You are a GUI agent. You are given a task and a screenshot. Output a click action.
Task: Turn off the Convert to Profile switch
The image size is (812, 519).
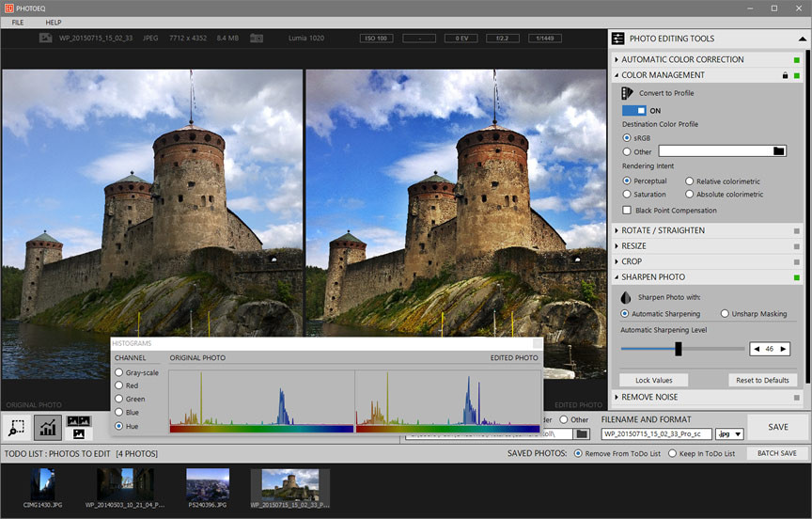coord(633,110)
